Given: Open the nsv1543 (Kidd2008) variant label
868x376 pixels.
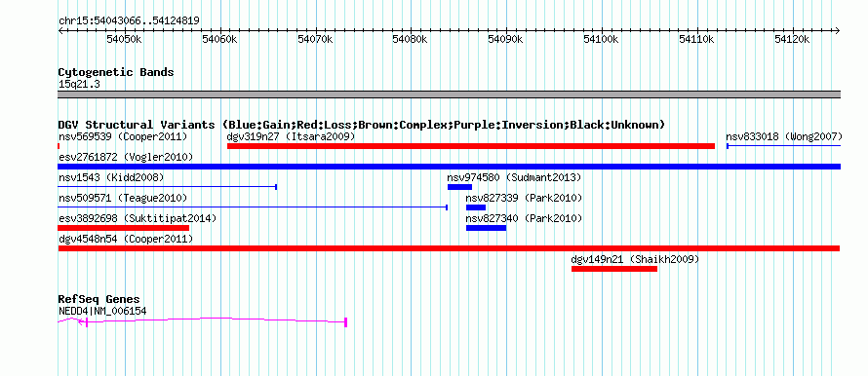Looking at the screenshot, I should pyautogui.click(x=111, y=177).
